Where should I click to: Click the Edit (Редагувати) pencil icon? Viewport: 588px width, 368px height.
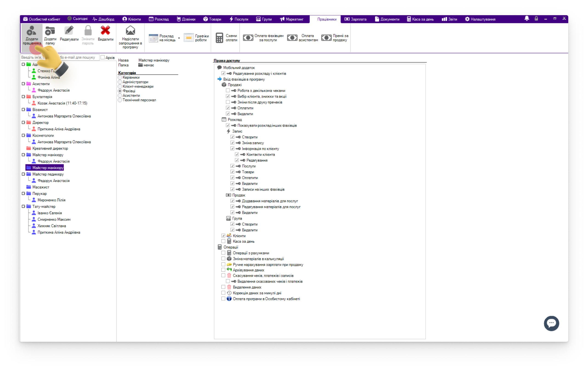69,31
